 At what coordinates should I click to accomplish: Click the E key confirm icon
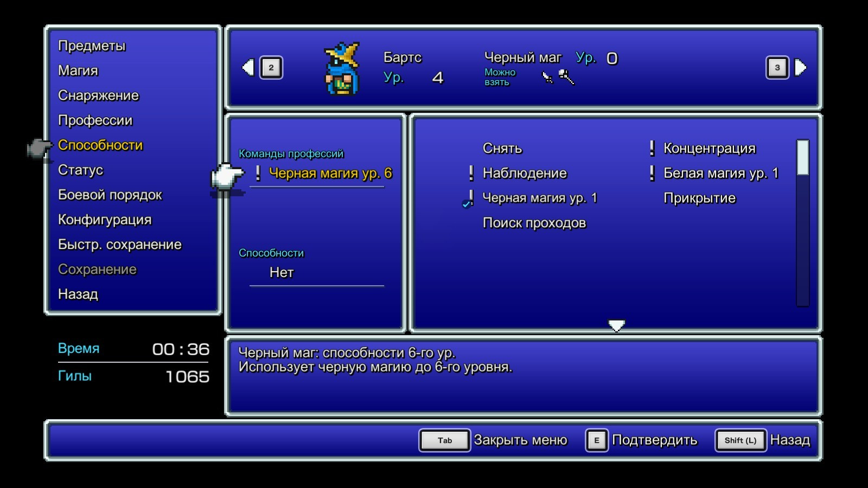click(596, 440)
